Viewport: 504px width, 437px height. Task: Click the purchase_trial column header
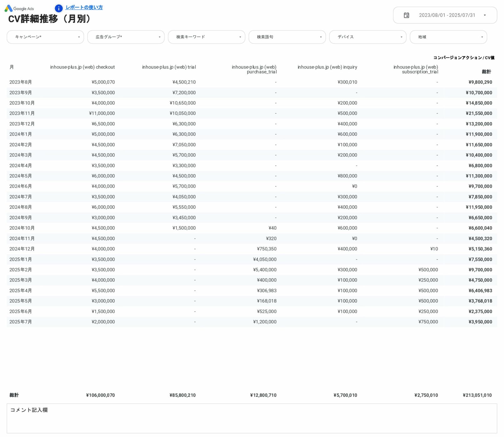[254, 69]
